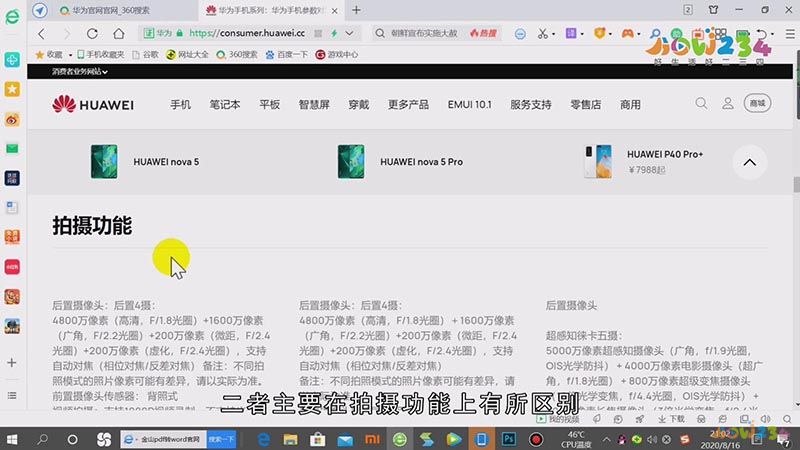The height and width of the screenshot is (450, 800).
Task: Open the Xiaomi MI taskbar app
Action: (372, 439)
